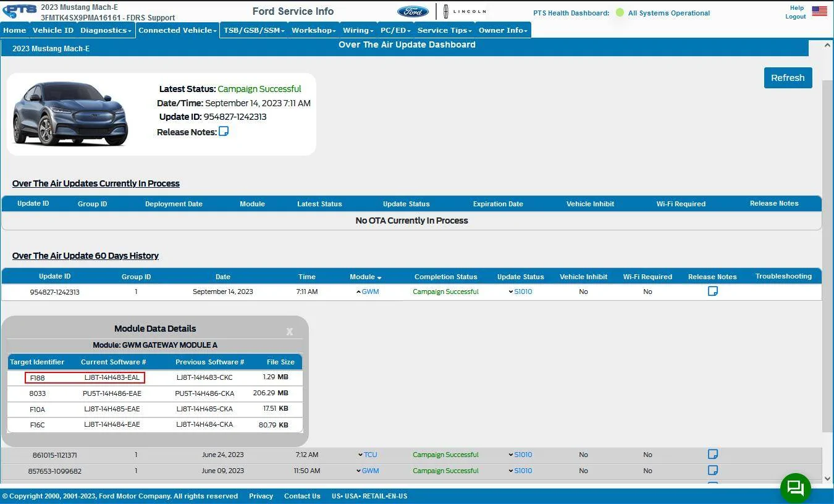Expand S1010 update status for September 14
This screenshot has height=504, width=834.
click(520, 292)
